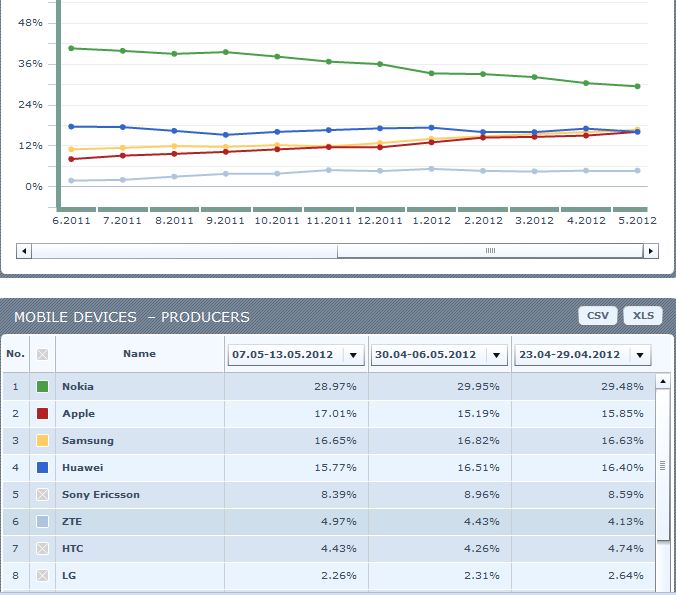Click the chart scrollbar right arrow
The height and width of the screenshot is (595, 676).
652,251
